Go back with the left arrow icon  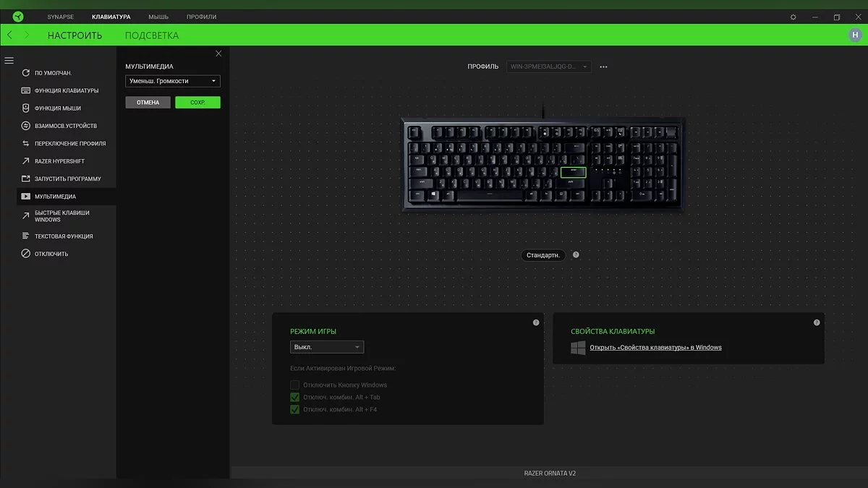pyautogui.click(x=9, y=35)
